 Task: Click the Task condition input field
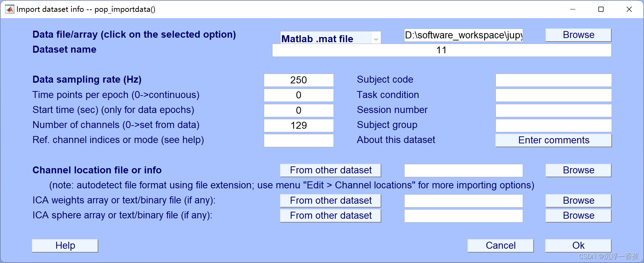click(553, 95)
